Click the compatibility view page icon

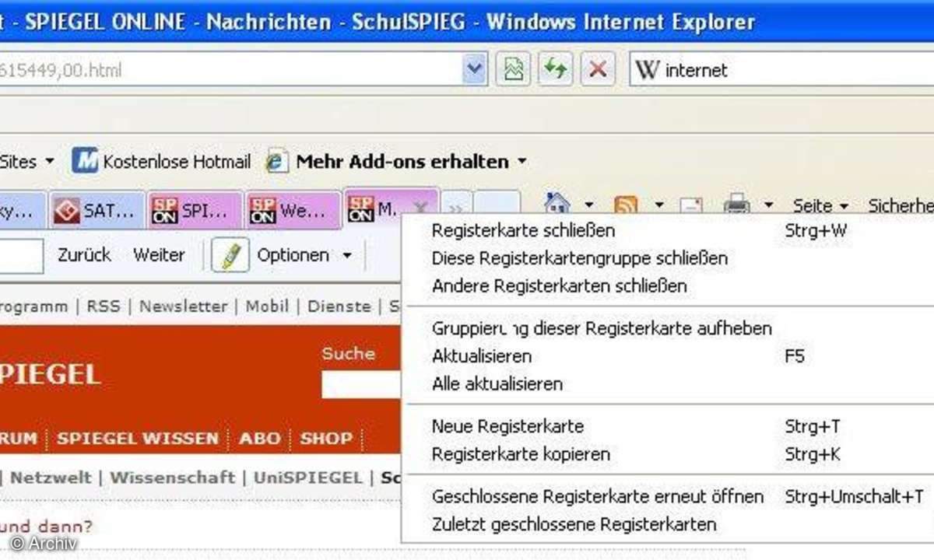pyautogui.click(x=514, y=70)
